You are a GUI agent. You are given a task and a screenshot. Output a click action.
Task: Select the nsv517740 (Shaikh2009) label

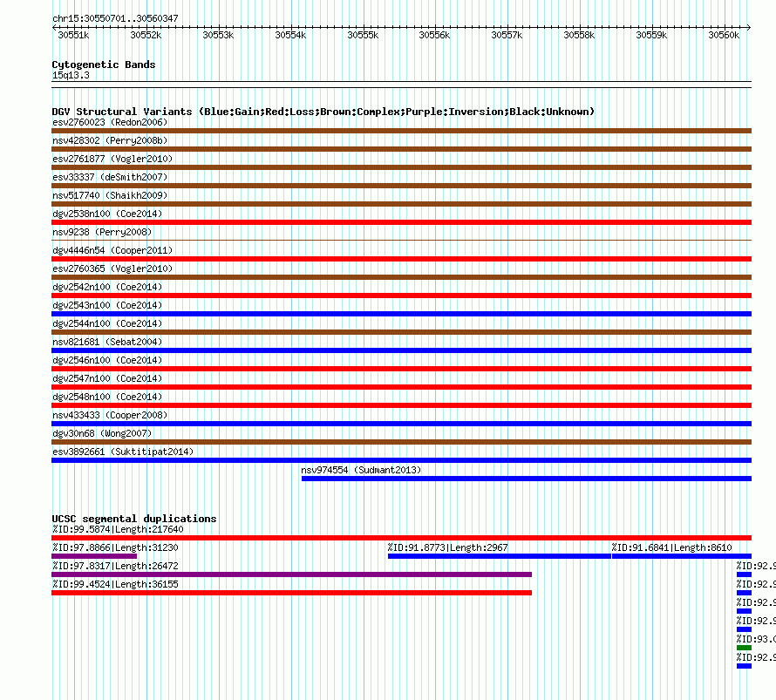(110, 195)
